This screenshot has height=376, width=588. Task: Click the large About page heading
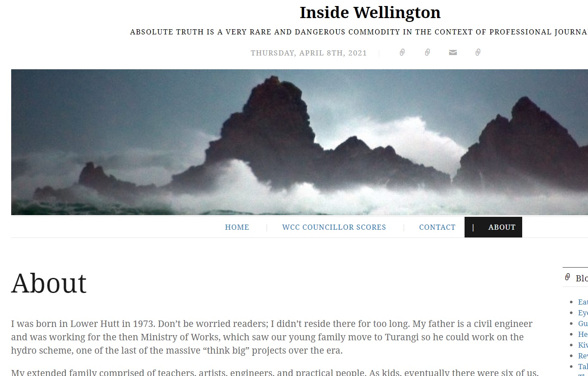[x=49, y=284]
